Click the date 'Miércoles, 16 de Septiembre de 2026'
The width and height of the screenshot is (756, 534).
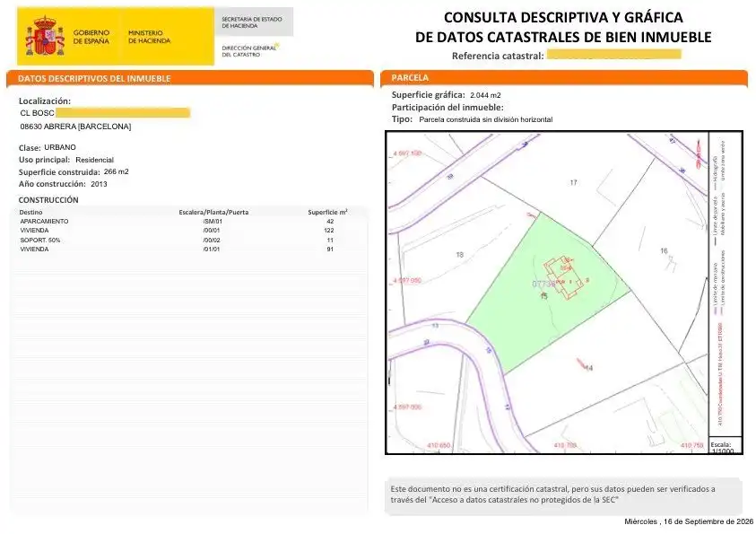click(689, 521)
